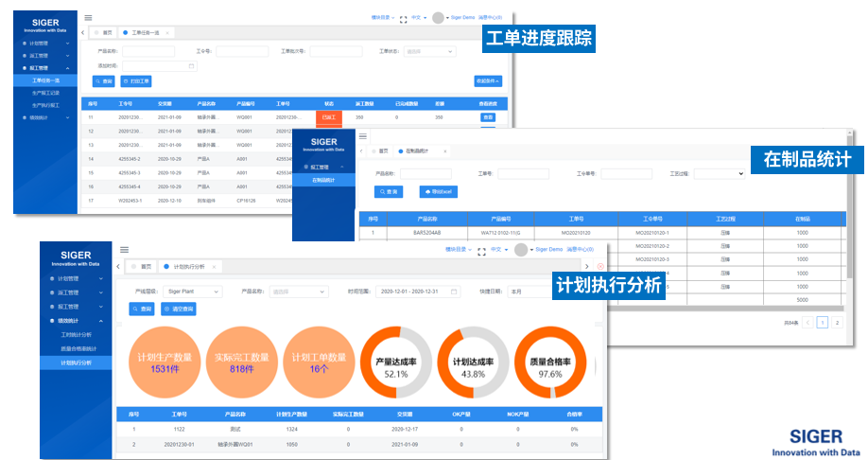Click the user avatar next to Siger Demo in the 计划执行分析 window
868x460 pixels.
pos(520,250)
